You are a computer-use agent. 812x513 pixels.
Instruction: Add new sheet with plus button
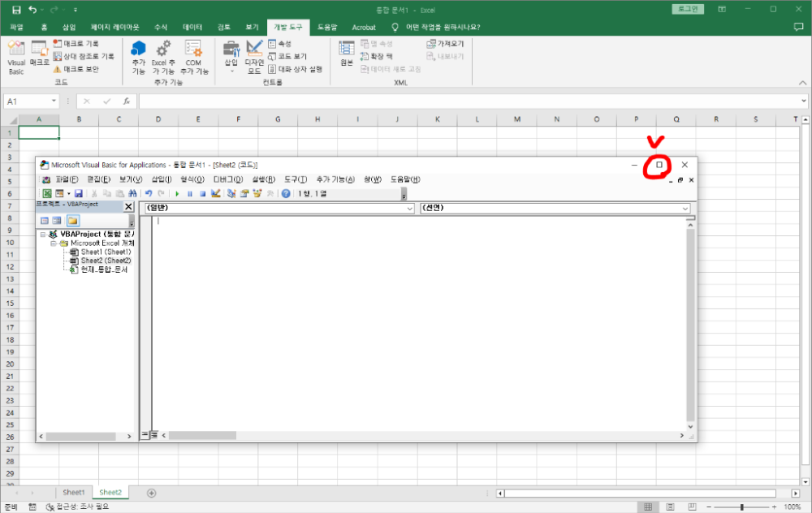click(151, 493)
